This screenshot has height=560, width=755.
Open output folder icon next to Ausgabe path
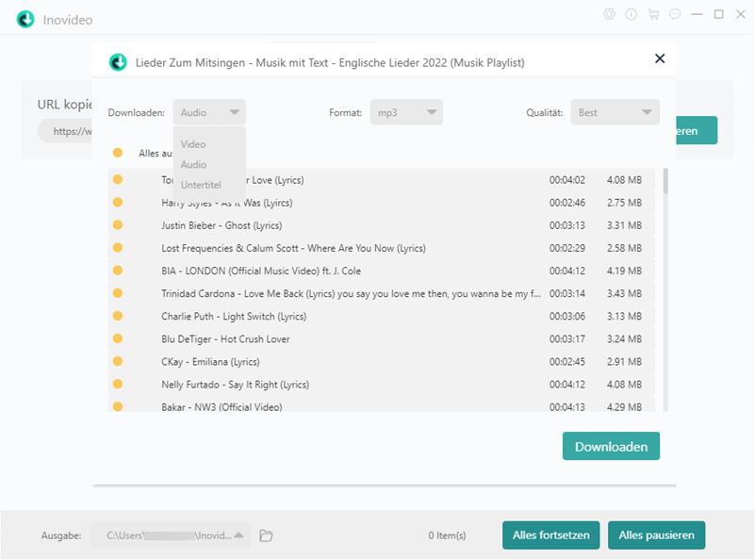pyautogui.click(x=266, y=535)
